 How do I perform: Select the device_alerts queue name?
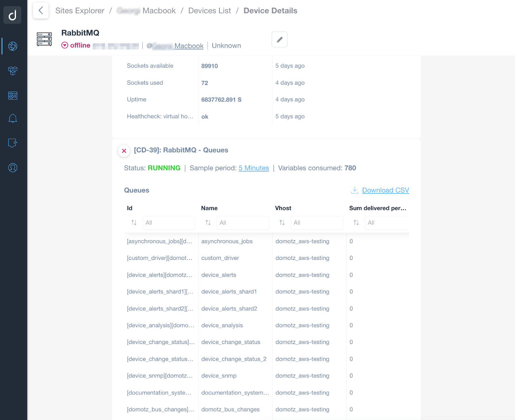(x=219, y=275)
